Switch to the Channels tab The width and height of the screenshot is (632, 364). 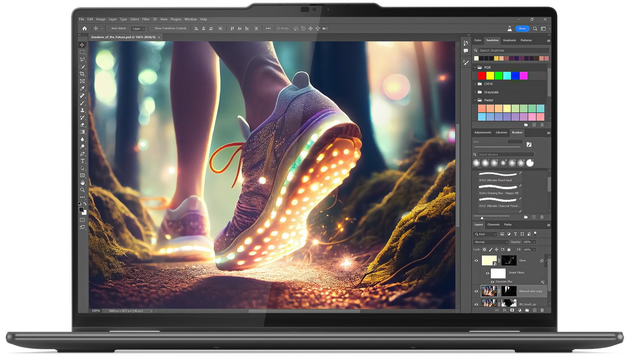pyautogui.click(x=493, y=225)
